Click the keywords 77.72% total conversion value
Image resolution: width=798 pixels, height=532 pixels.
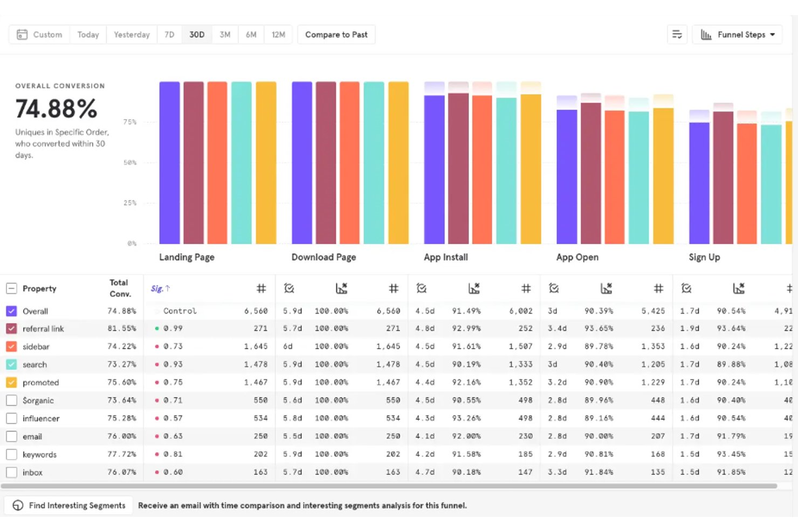[122, 454]
